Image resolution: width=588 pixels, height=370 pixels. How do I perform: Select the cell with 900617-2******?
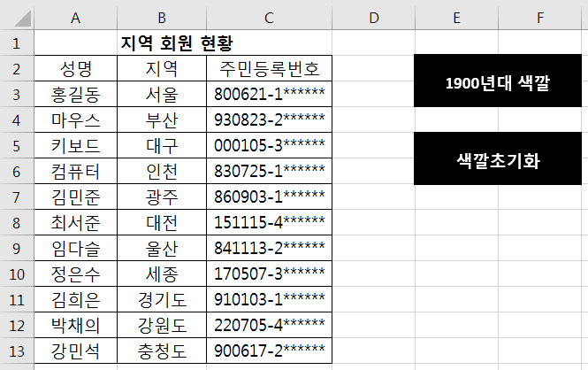270,351
